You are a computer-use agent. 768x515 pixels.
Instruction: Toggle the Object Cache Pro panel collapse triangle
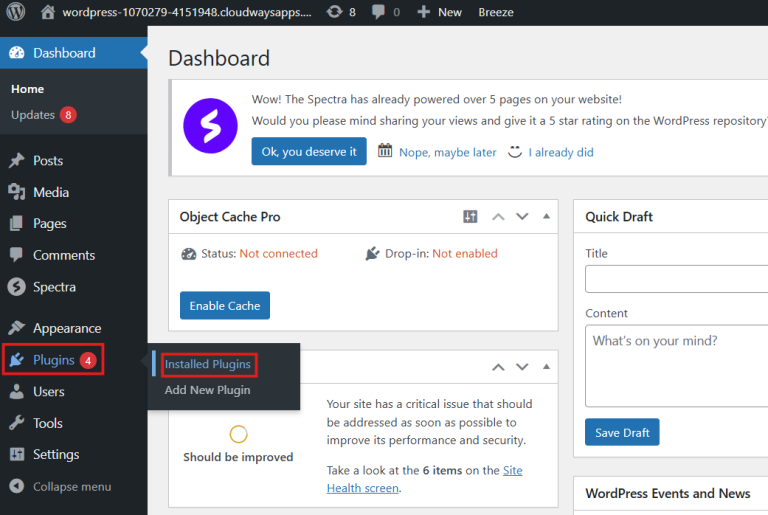tap(546, 216)
